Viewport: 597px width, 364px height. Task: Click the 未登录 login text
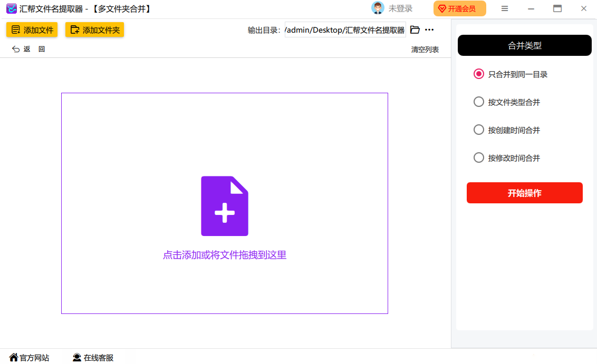[400, 8]
